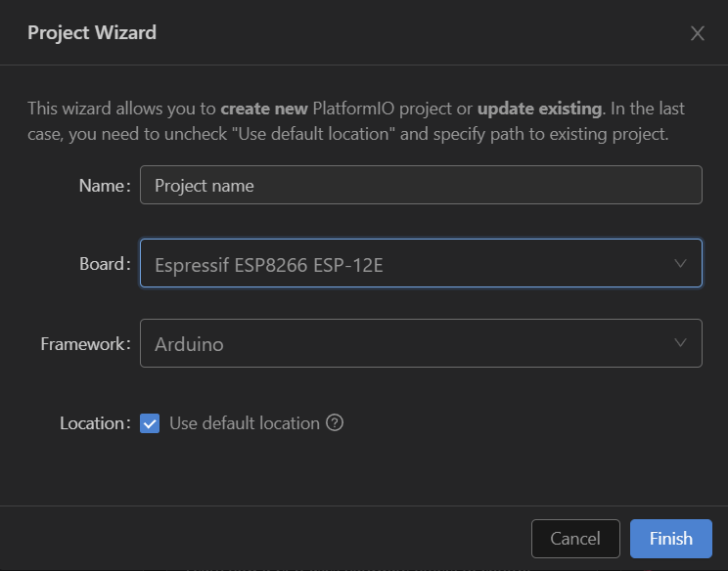Click Finish to create the project
Image resolution: width=728 pixels, height=571 pixels.
point(670,539)
